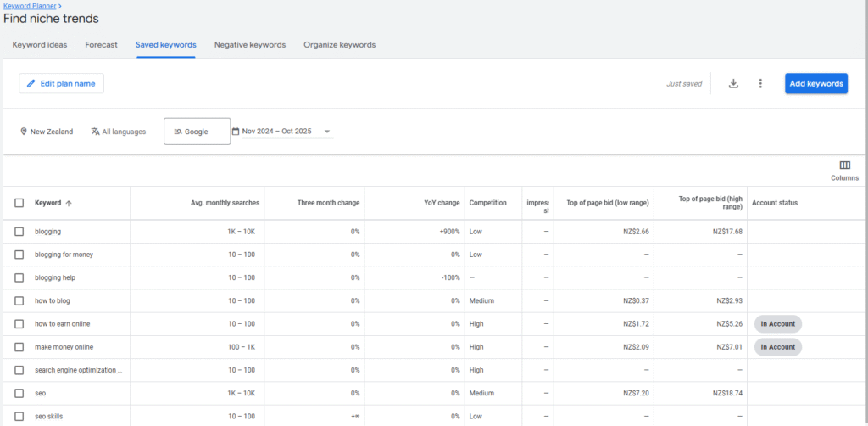Check the box for how to blog
The image size is (868, 426).
point(19,300)
